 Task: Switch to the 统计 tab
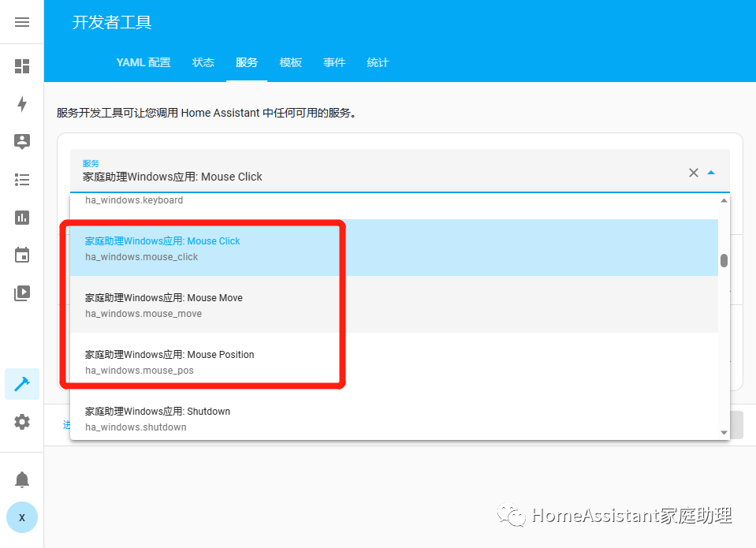coord(378,63)
